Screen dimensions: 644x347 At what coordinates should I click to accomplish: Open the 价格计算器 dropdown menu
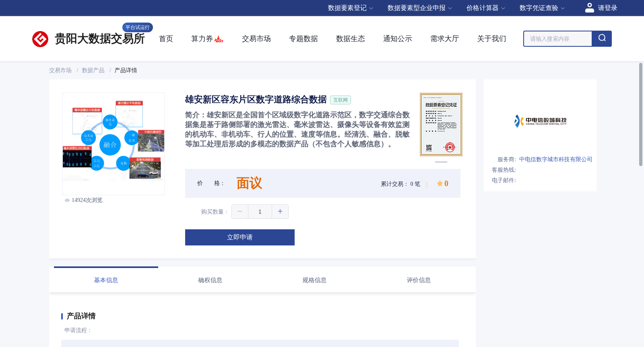(486, 8)
